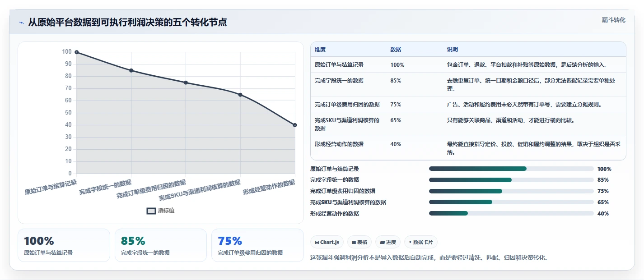Screen dimensions: 644x280
Task: Click the 完成字段统一的数据 progress bar
Action: pos(511,180)
